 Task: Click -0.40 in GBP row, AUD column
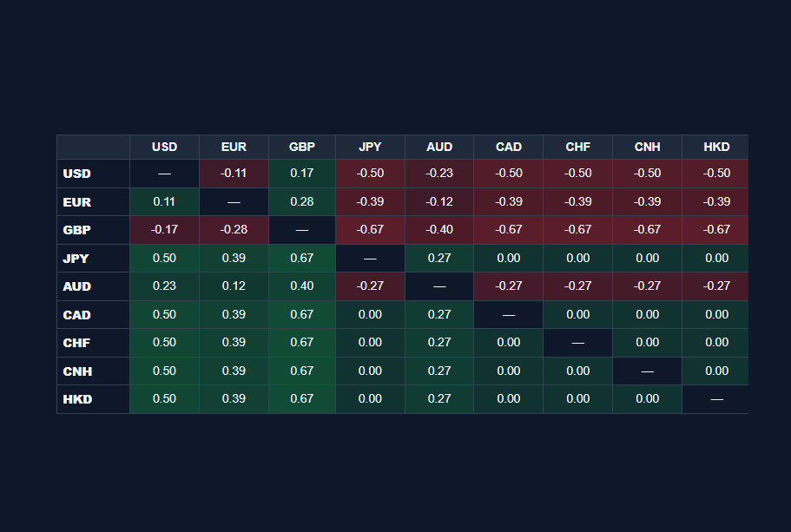point(438,230)
